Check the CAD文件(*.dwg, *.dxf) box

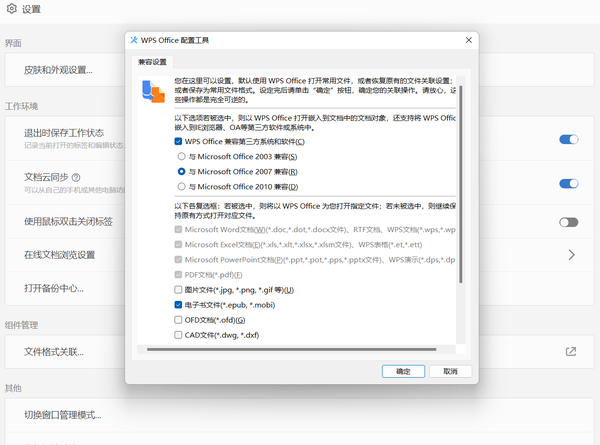(178, 335)
